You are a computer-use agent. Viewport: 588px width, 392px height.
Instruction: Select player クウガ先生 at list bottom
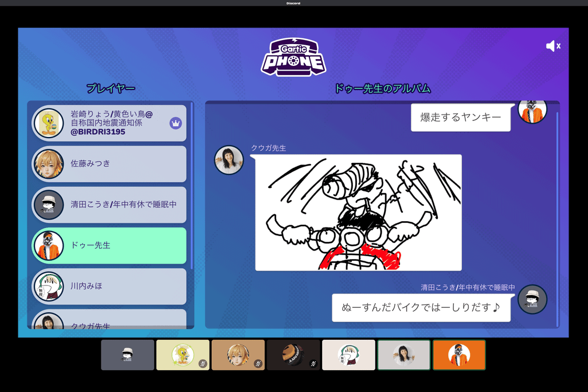coord(109,319)
